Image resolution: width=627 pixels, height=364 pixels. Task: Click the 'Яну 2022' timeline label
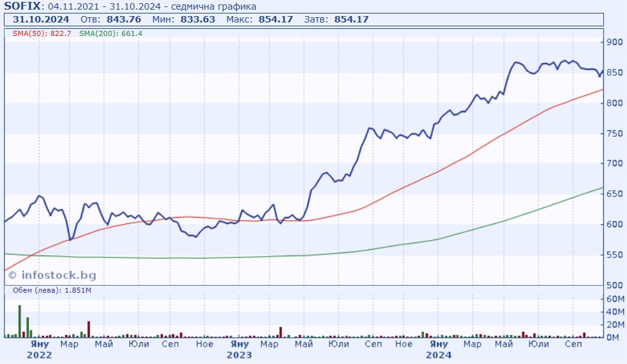pos(39,349)
